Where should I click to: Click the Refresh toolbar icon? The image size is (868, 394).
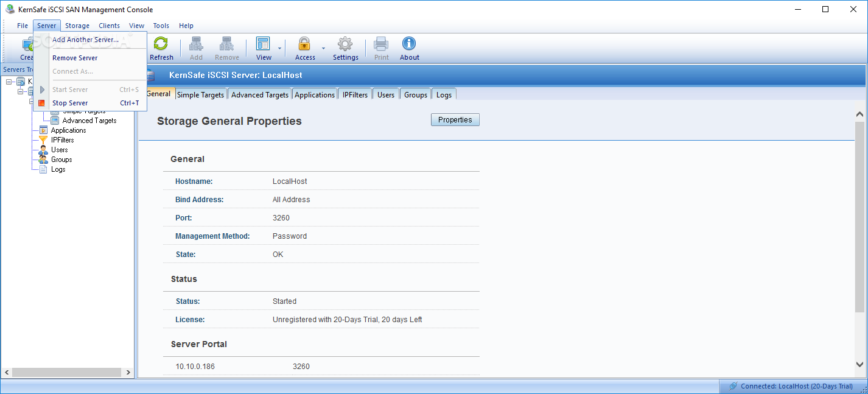click(161, 44)
